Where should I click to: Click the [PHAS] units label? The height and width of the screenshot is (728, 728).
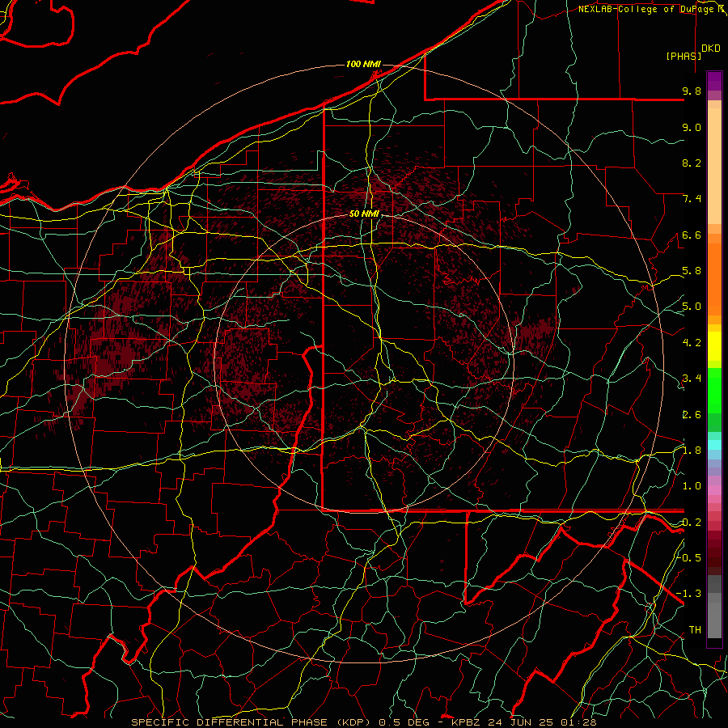(x=684, y=56)
